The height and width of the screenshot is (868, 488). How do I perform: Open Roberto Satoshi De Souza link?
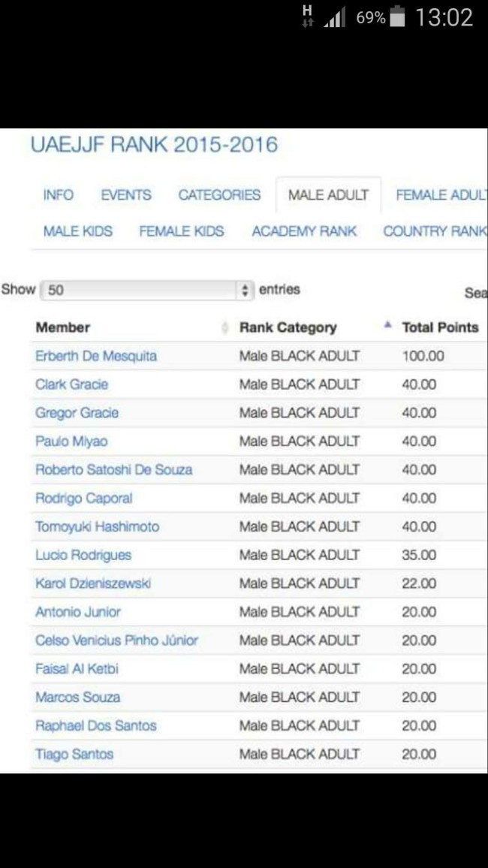(x=113, y=470)
